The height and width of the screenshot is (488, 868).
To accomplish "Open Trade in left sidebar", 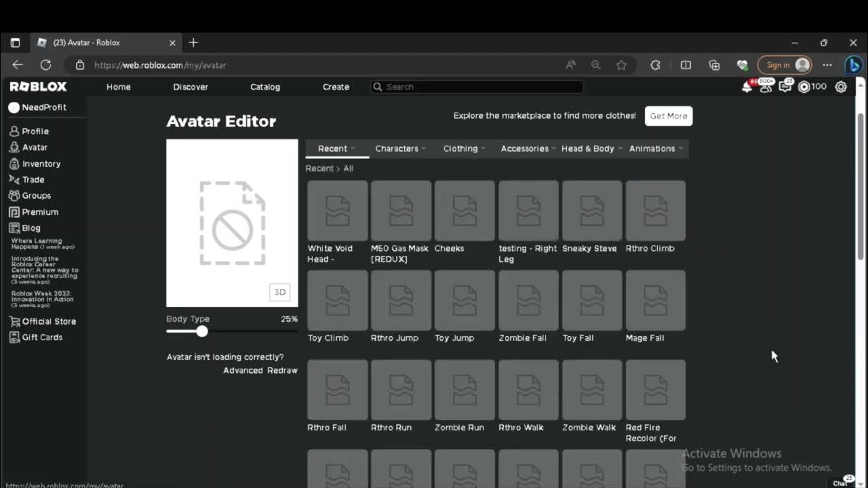I will point(26,180).
